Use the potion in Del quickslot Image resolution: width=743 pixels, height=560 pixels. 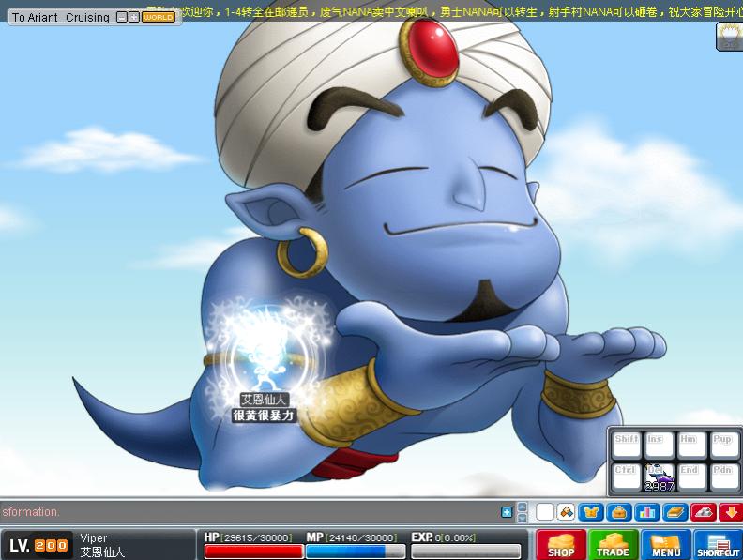[x=660, y=477]
